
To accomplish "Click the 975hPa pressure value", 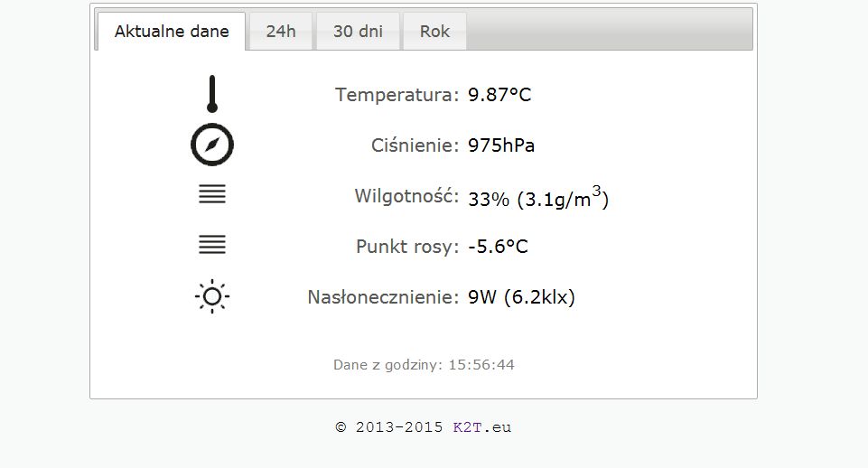I will (501, 145).
